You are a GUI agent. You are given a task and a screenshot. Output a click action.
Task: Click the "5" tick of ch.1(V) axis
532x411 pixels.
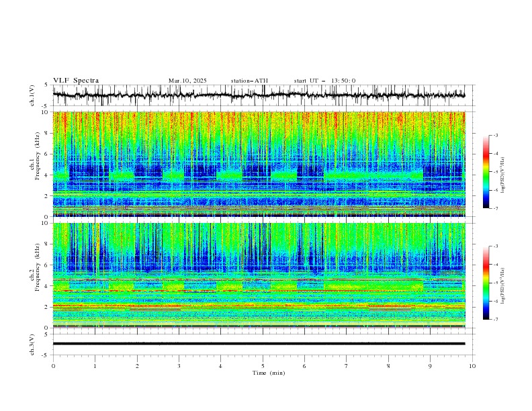pos(46,85)
